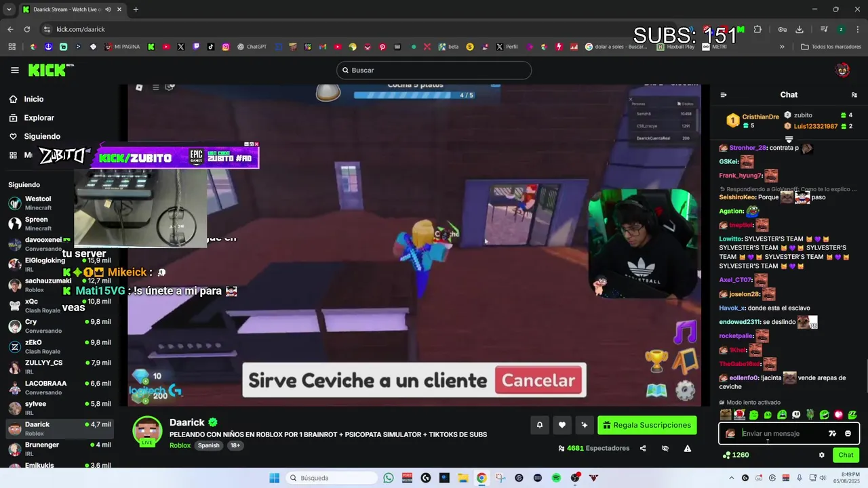Click the Kick logo
The width and height of the screenshot is (868, 488).
point(51,70)
